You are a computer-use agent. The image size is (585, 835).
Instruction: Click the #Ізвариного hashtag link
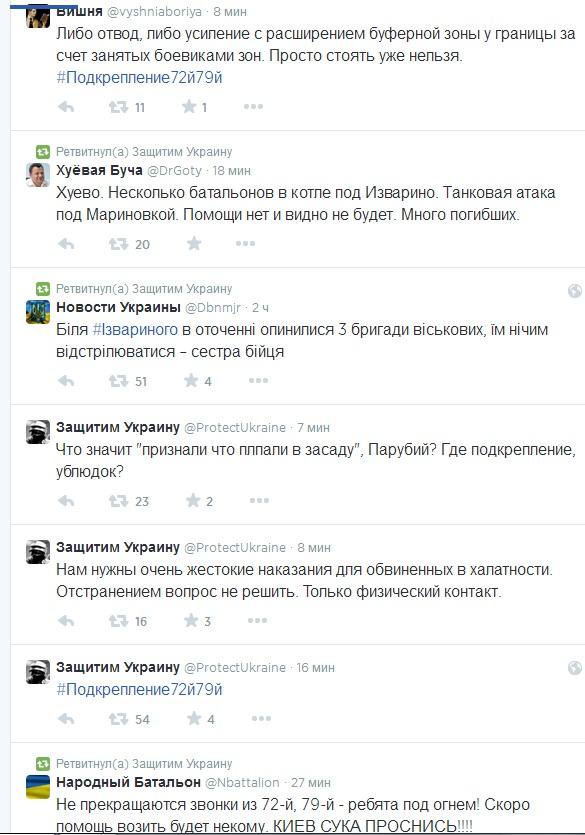coord(135,330)
